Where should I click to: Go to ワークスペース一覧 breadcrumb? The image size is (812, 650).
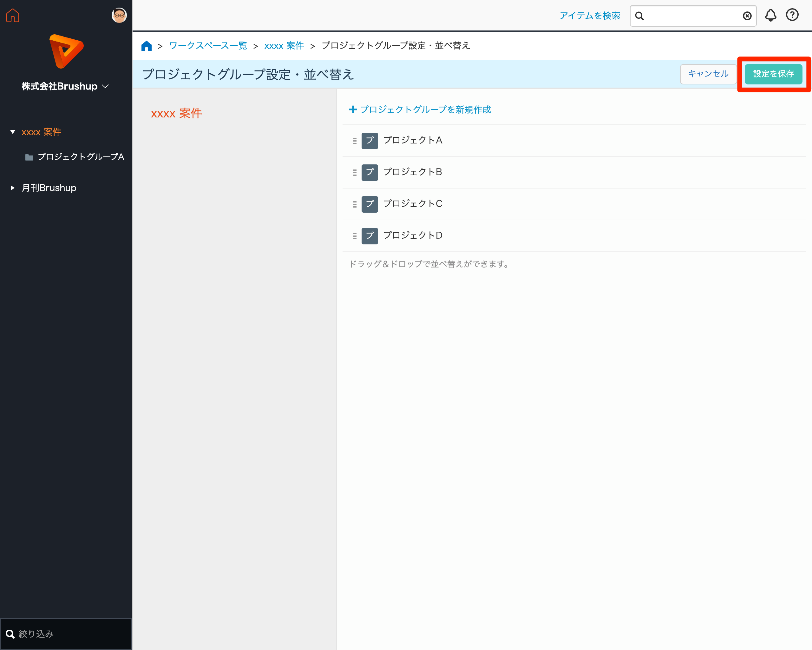(x=208, y=46)
